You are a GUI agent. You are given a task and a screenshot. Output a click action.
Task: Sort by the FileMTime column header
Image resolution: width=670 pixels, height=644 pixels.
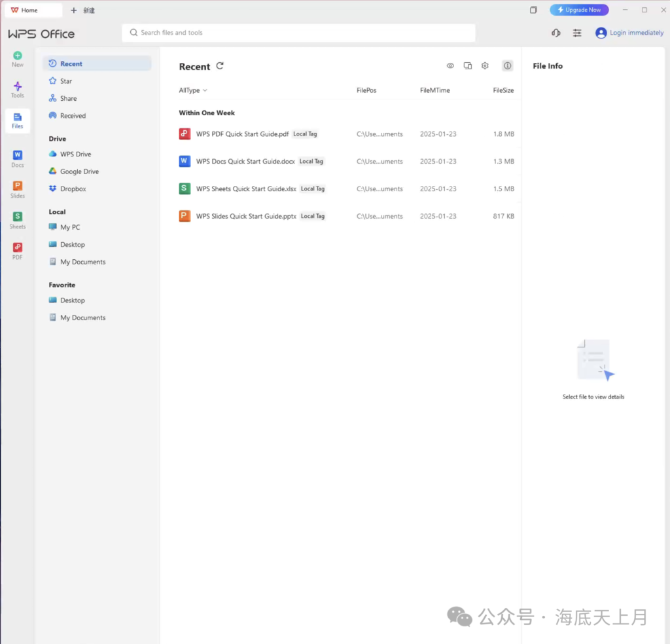point(435,90)
